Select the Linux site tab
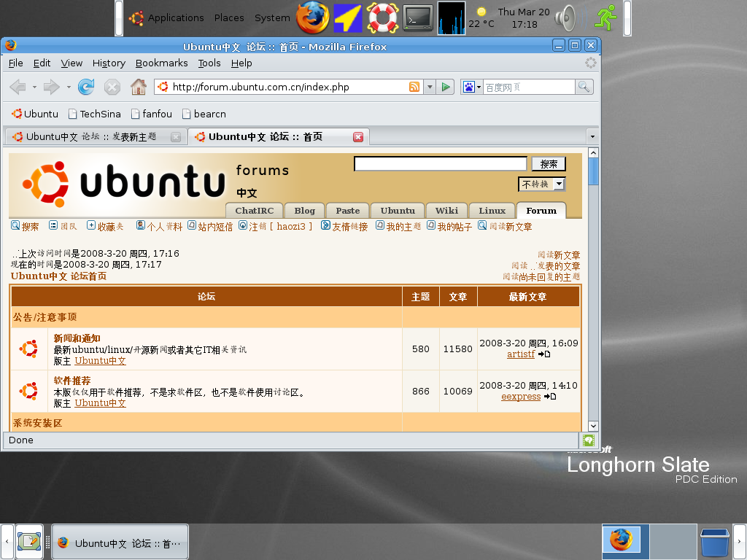The image size is (747, 560). pyautogui.click(x=492, y=211)
